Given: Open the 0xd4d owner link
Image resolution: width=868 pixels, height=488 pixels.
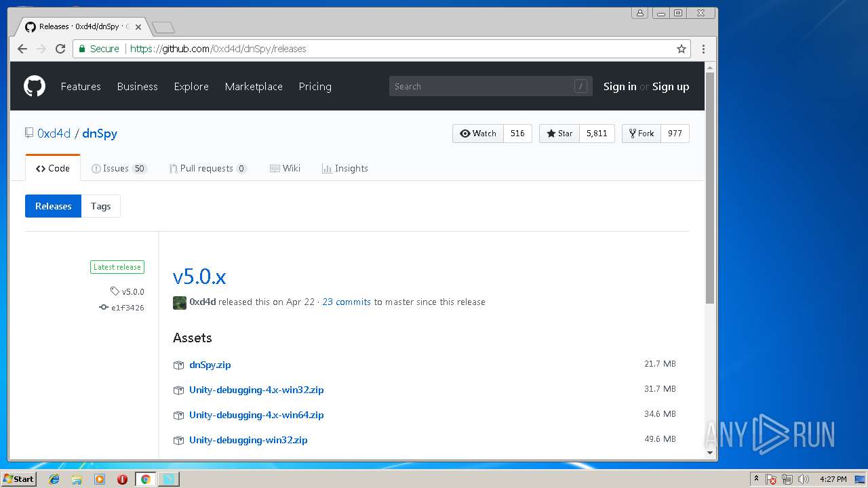Looking at the screenshot, I should pos(54,134).
